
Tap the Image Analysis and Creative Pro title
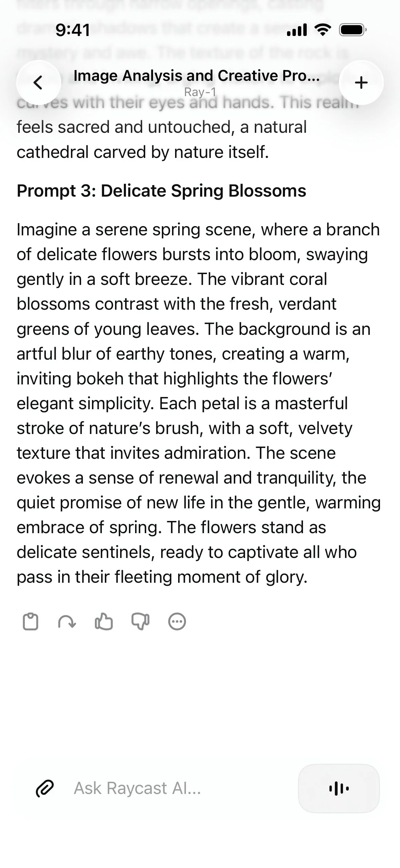point(196,76)
